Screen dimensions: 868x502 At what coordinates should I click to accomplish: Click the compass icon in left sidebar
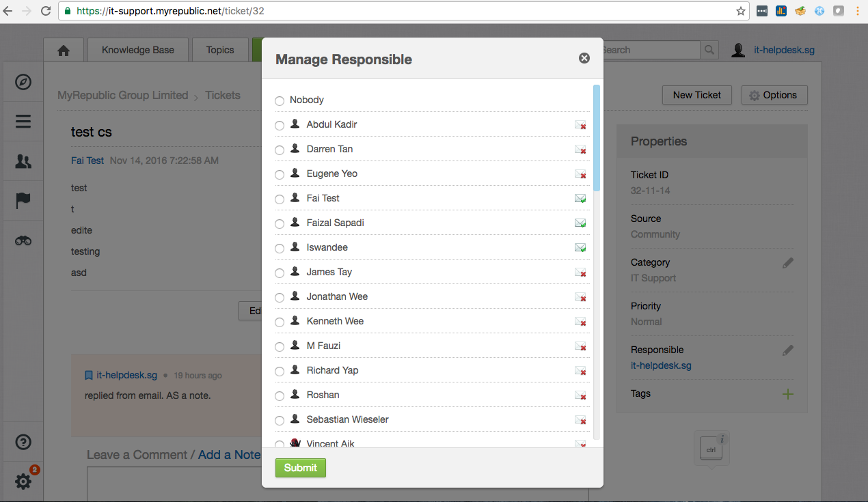point(23,82)
